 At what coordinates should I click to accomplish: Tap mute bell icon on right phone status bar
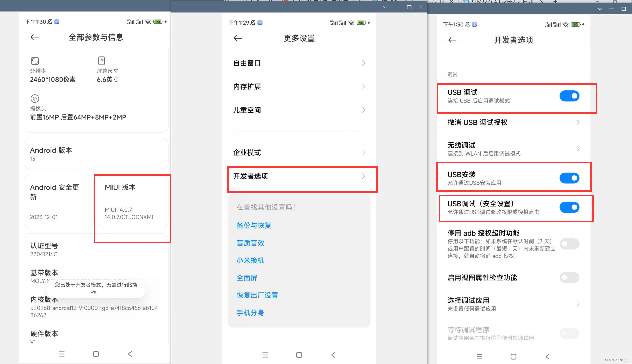(x=468, y=25)
